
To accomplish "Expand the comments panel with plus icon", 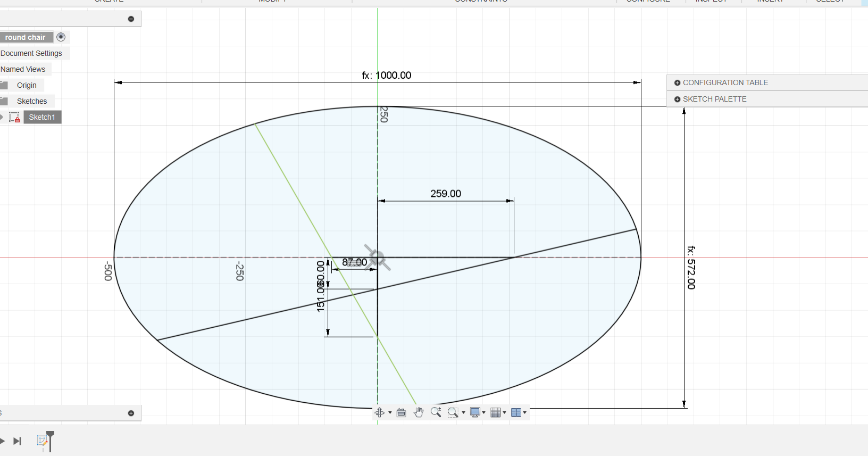I will point(131,413).
